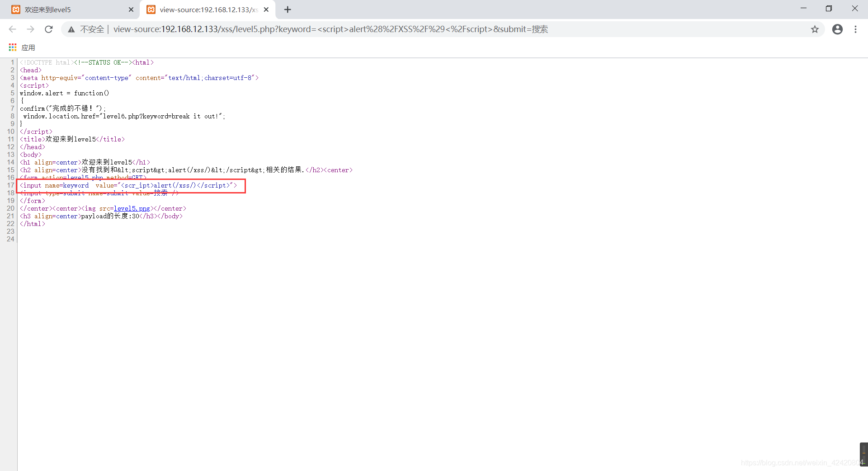Open the user profile icon
This screenshot has height=471, width=868.
click(x=837, y=29)
